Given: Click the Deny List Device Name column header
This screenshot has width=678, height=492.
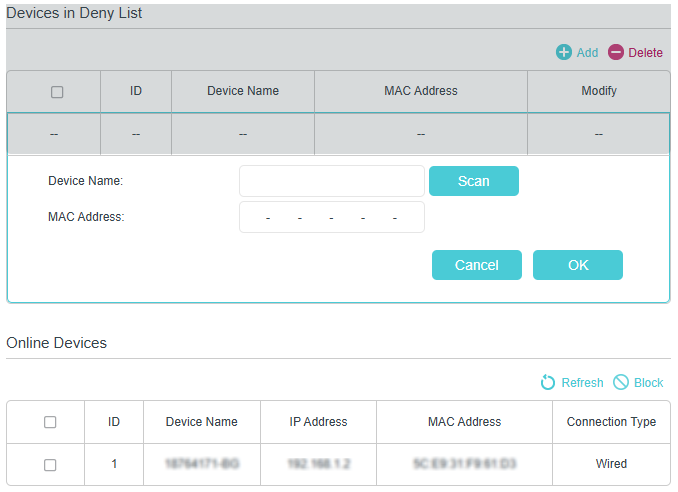Looking at the screenshot, I should (x=243, y=91).
